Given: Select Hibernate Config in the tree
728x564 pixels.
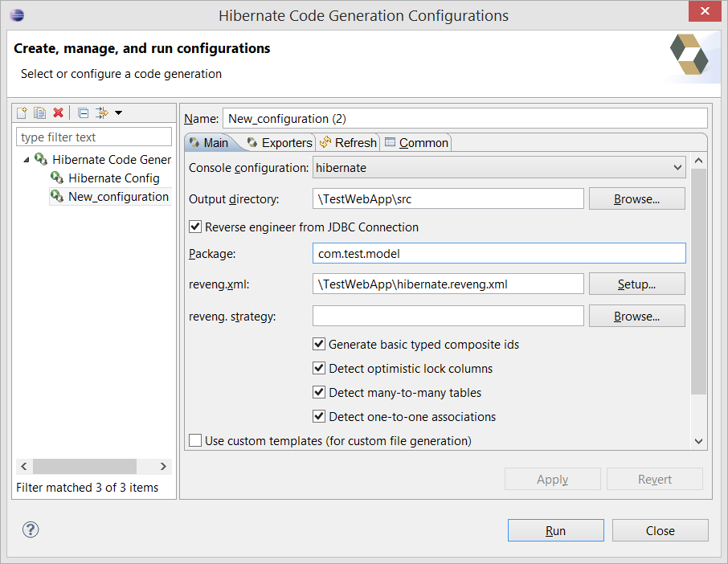Looking at the screenshot, I should [114, 178].
